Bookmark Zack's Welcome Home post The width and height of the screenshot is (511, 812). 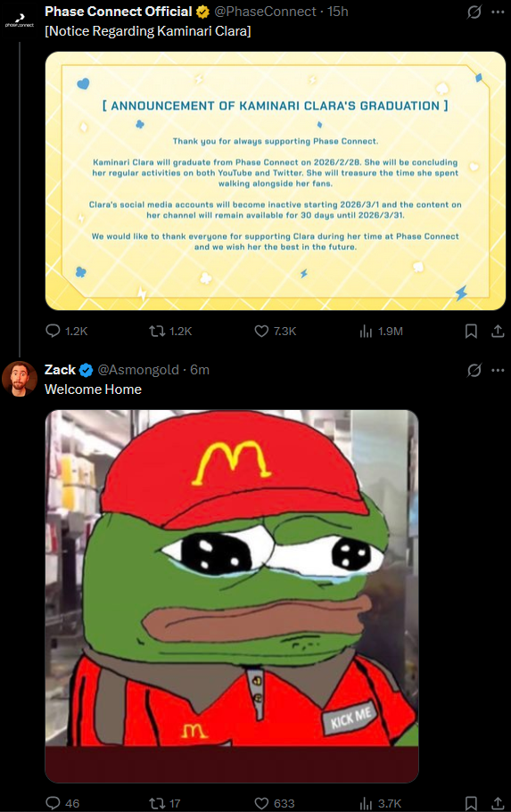(471, 803)
